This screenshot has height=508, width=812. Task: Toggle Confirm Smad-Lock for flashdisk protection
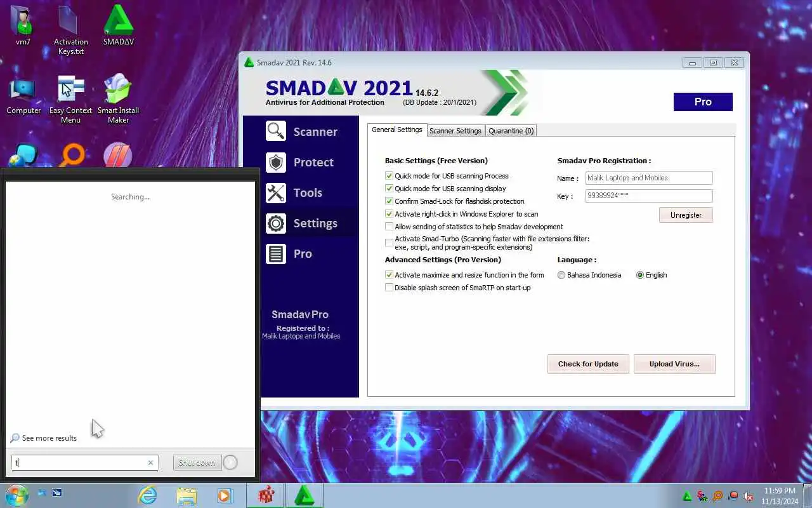pos(389,201)
